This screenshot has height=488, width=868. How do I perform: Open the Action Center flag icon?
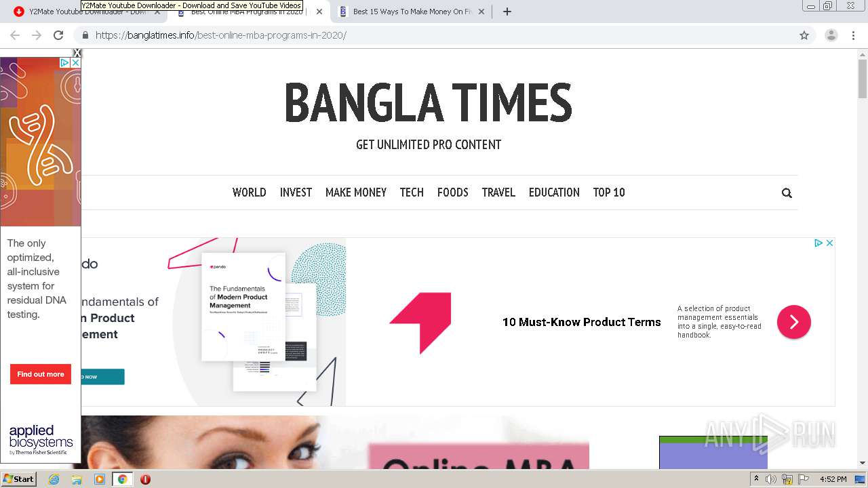click(804, 479)
